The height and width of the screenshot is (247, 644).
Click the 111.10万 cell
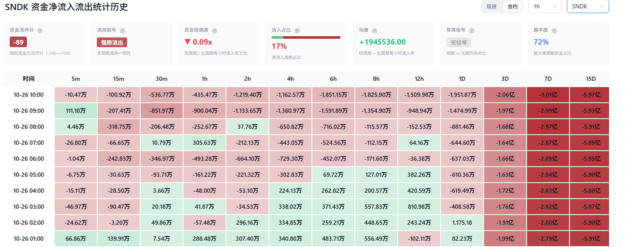click(x=76, y=111)
